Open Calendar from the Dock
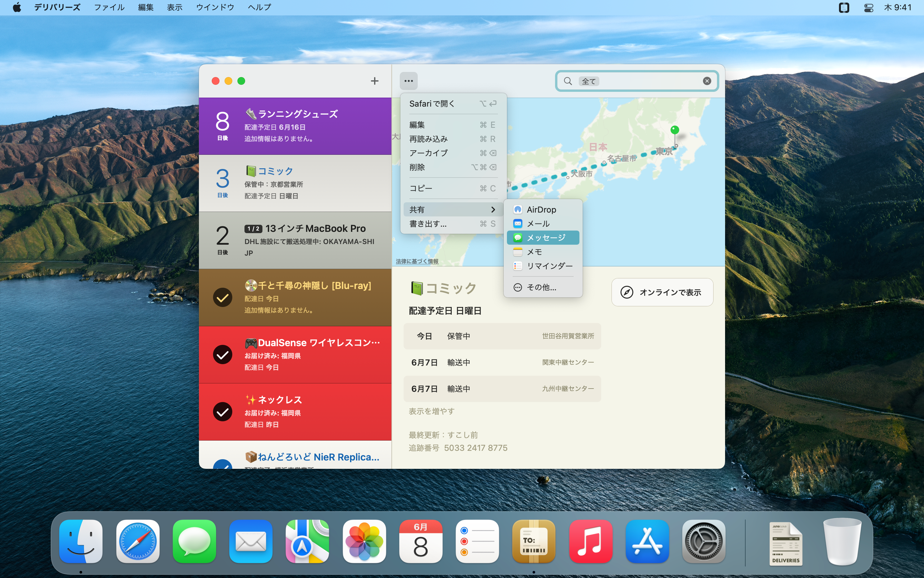Image resolution: width=924 pixels, height=578 pixels. (421, 541)
